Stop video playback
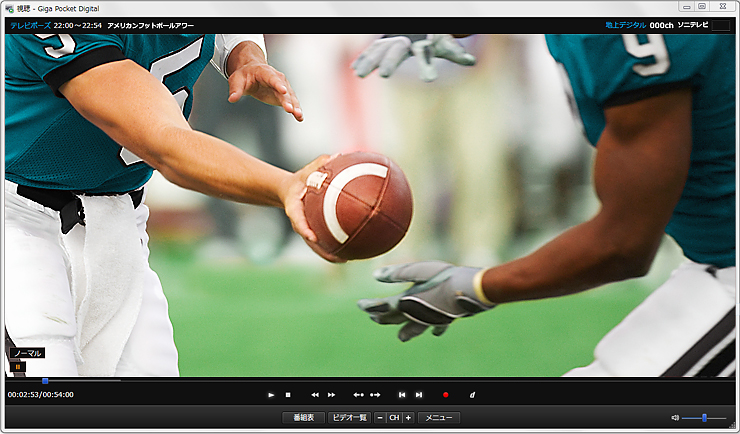 coord(288,395)
